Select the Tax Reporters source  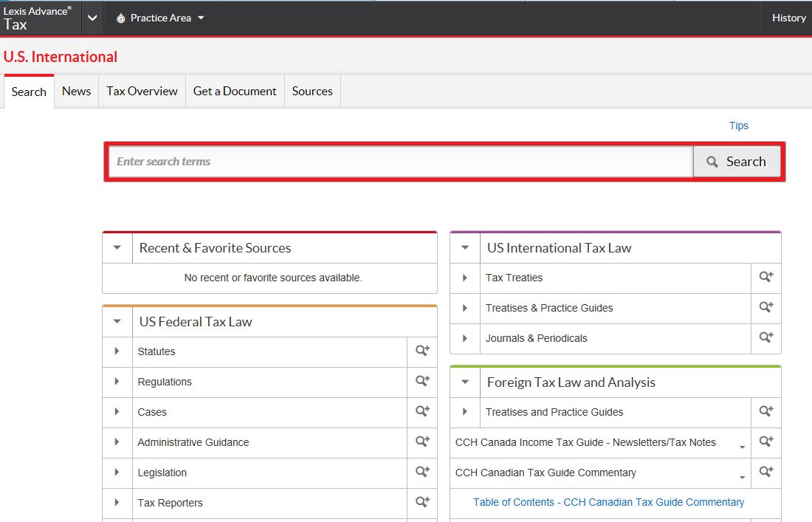(170, 503)
